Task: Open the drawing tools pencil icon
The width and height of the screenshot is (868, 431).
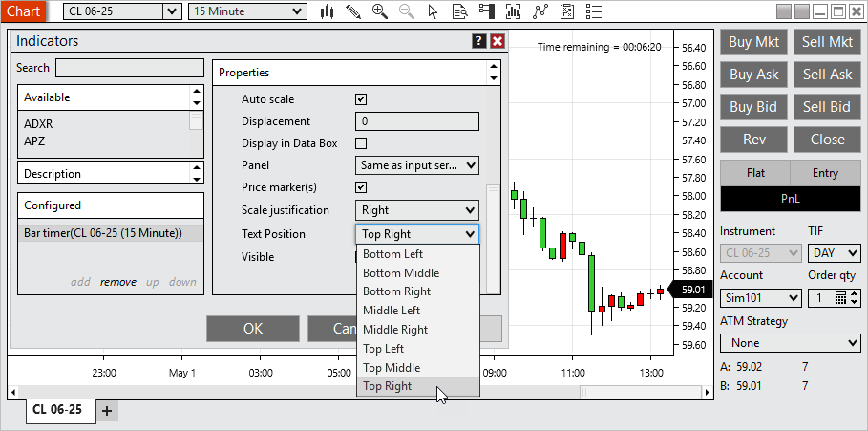Action: tap(353, 11)
